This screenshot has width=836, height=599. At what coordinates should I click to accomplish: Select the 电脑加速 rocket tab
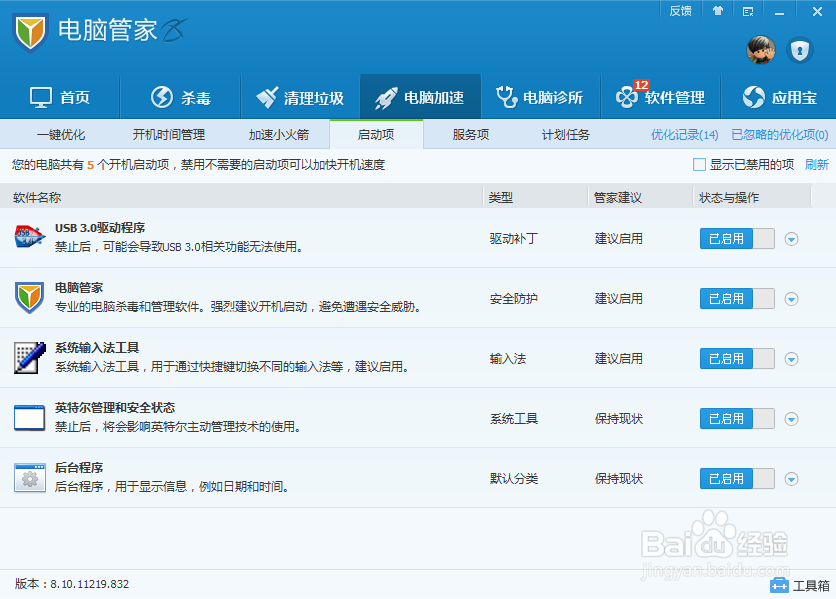point(420,98)
